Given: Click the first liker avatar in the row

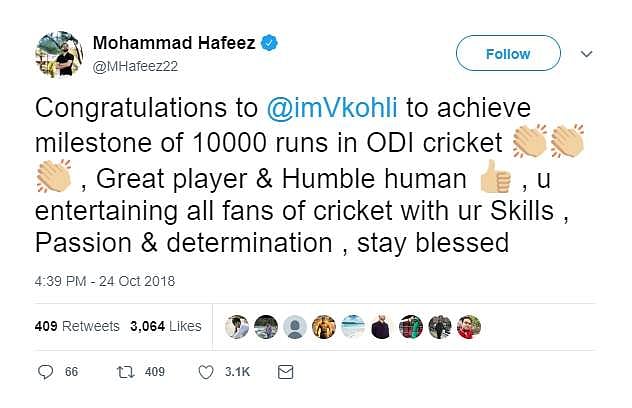Looking at the screenshot, I should click(236, 326).
